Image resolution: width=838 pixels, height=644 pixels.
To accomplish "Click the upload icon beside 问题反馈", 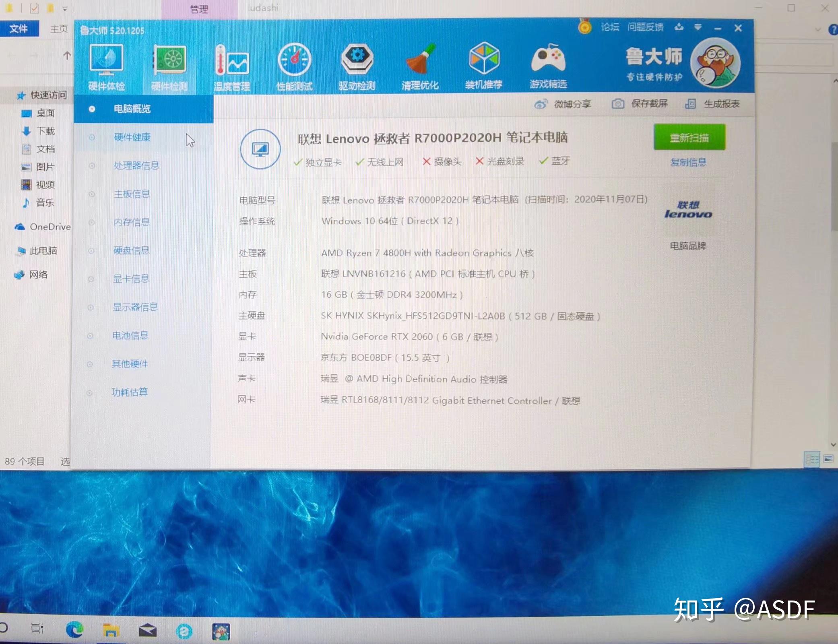I will (x=679, y=27).
